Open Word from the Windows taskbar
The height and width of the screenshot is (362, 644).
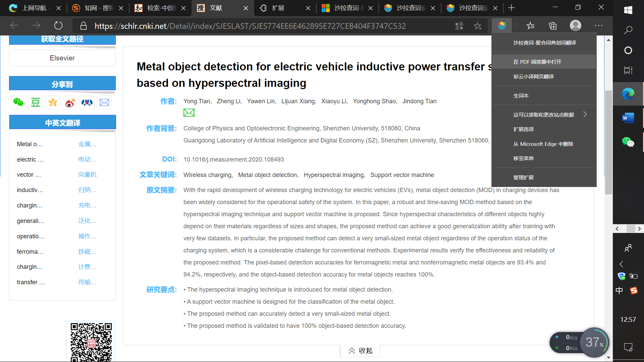coord(628,118)
